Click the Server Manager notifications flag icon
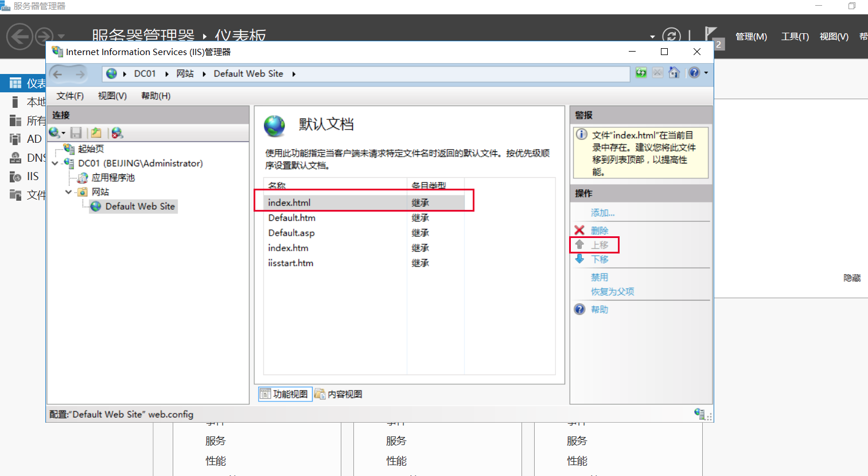Screen dimensions: 868x476 (x=711, y=34)
